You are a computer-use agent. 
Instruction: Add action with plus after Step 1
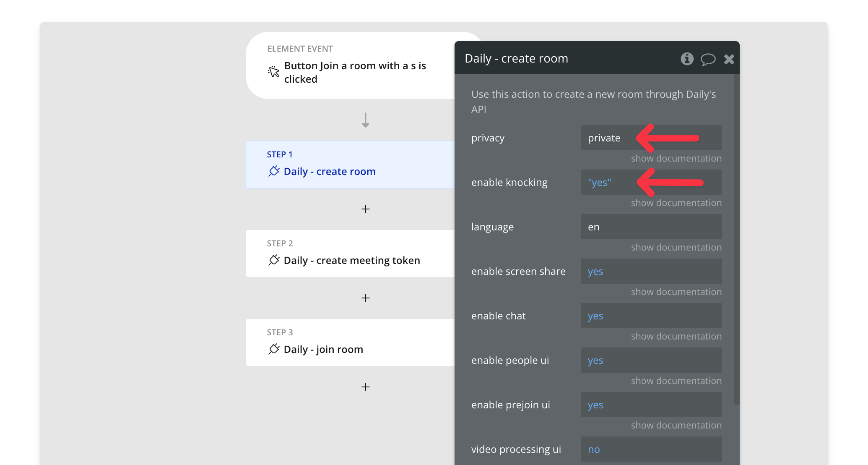tap(366, 209)
